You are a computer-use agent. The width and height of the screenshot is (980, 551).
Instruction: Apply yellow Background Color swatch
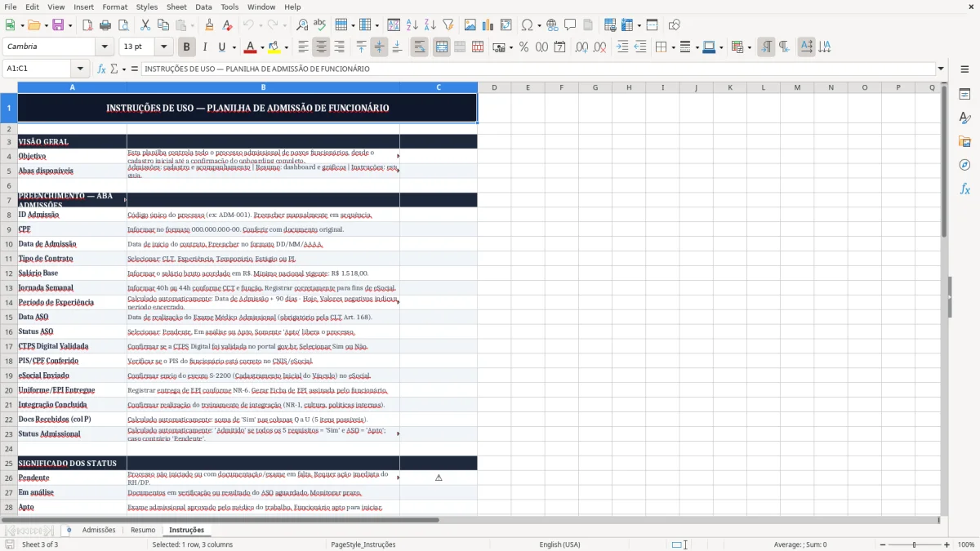(x=274, y=47)
